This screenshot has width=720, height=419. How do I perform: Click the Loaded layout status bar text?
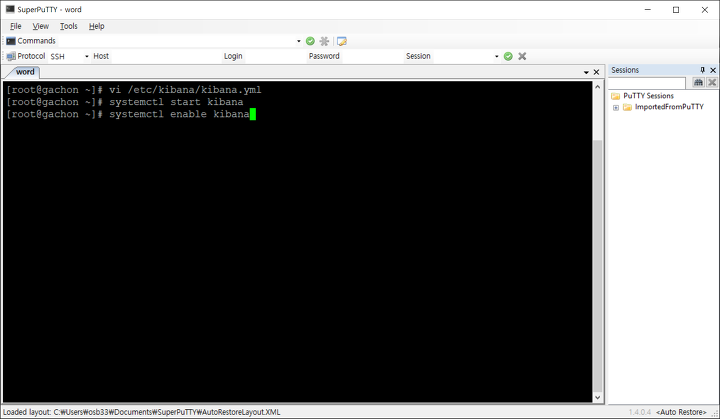[141, 412]
